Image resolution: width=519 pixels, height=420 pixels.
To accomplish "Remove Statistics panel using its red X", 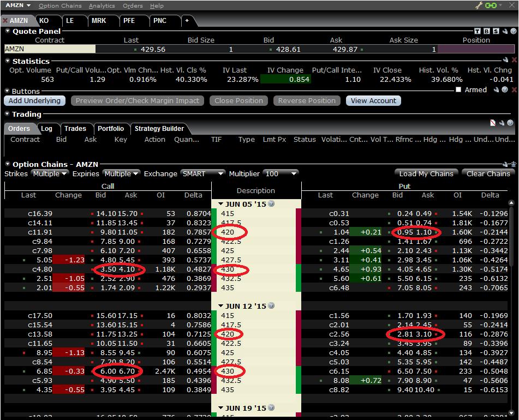I will tap(514, 60).
